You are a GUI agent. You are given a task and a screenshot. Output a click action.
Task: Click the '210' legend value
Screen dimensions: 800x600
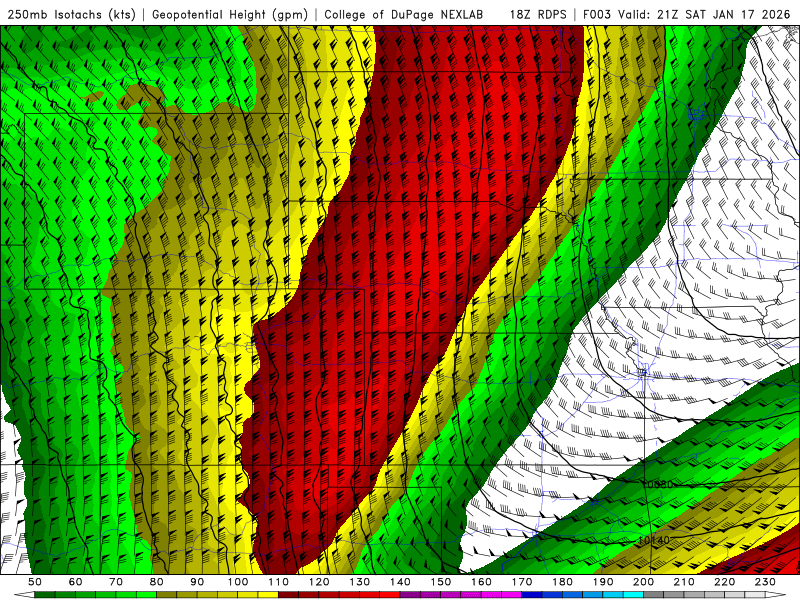pos(684,582)
